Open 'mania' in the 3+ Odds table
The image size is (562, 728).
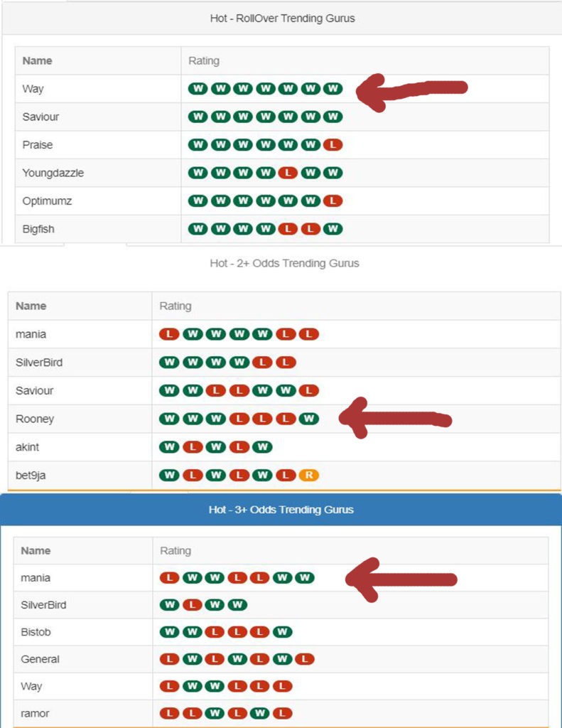(x=36, y=578)
